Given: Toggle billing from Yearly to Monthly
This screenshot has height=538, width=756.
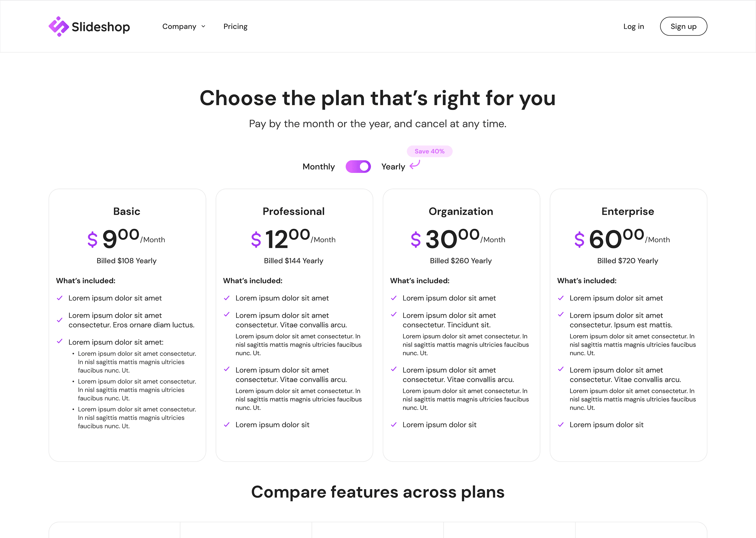Looking at the screenshot, I should point(358,167).
